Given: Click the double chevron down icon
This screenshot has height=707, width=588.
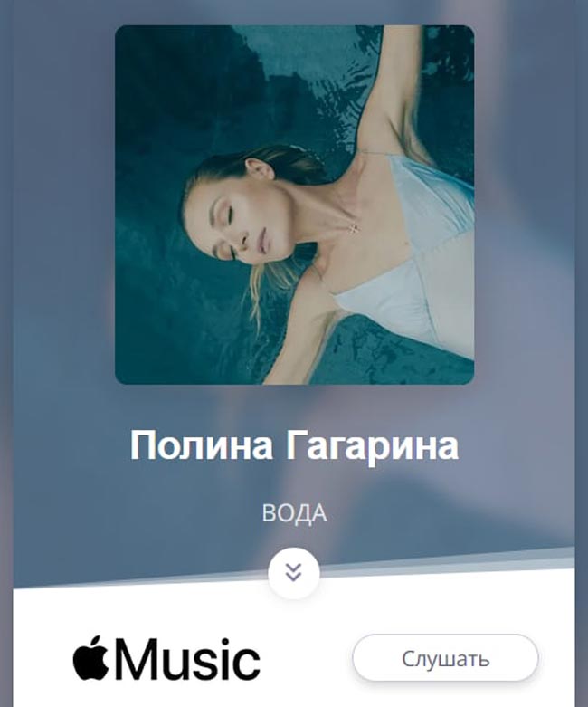Looking at the screenshot, I should 294,573.
